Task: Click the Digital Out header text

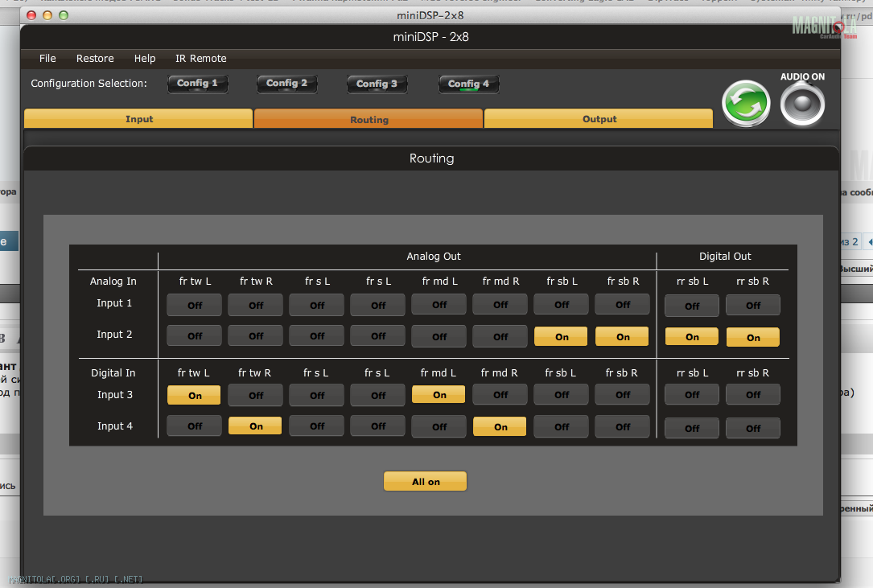Action: (725, 256)
